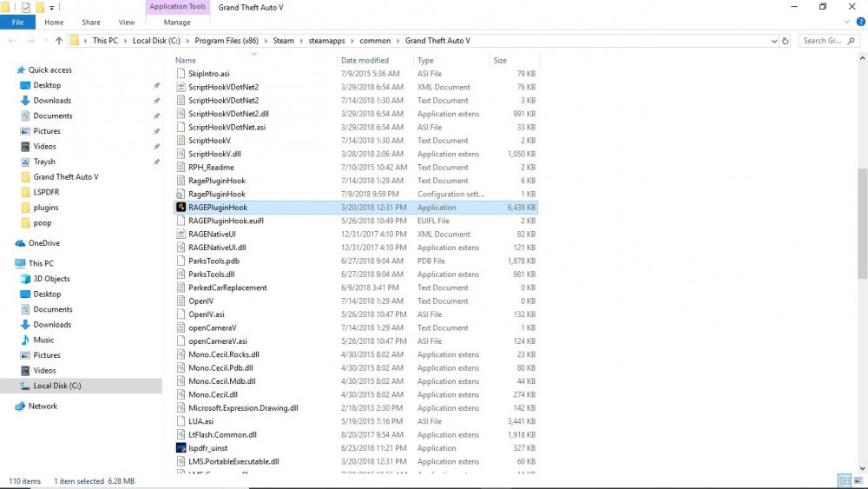Click the Back arrow navigation button
868x489 pixels.
pos(13,41)
